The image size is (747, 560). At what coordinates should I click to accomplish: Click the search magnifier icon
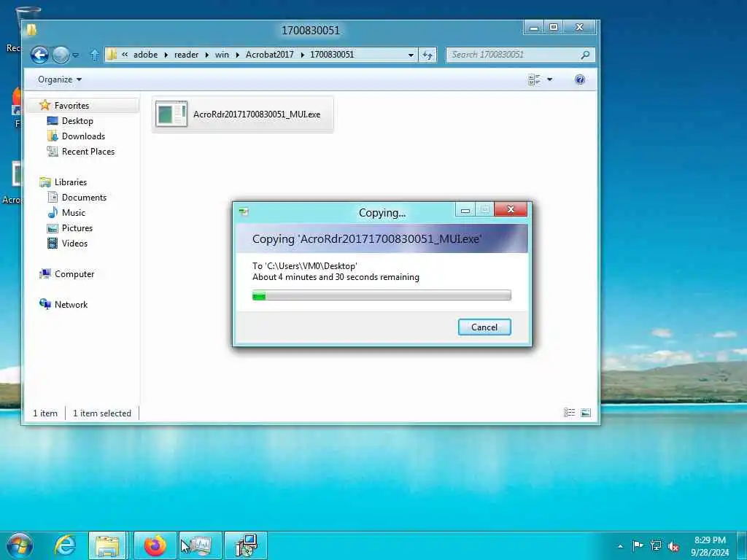point(586,55)
